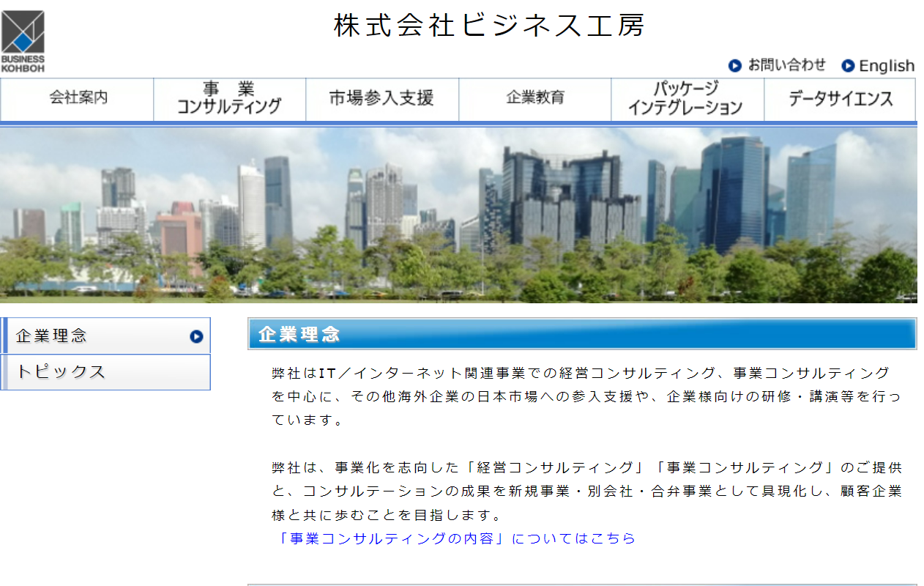Click the city skyline banner image
This screenshot has height=586, width=924.
tap(458, 215)
